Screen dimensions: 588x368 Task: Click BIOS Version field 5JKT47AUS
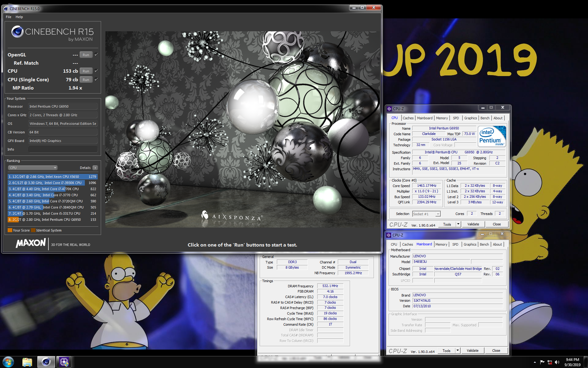click(458, 301)
